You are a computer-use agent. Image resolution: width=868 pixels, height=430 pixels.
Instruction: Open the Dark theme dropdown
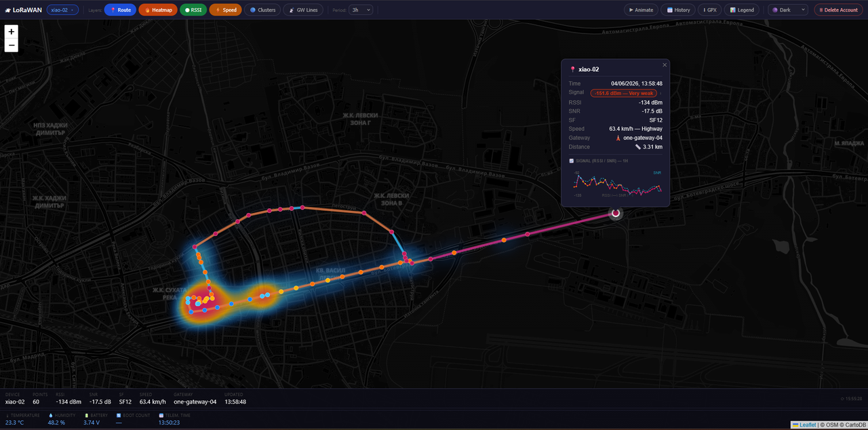coord(788,10)
